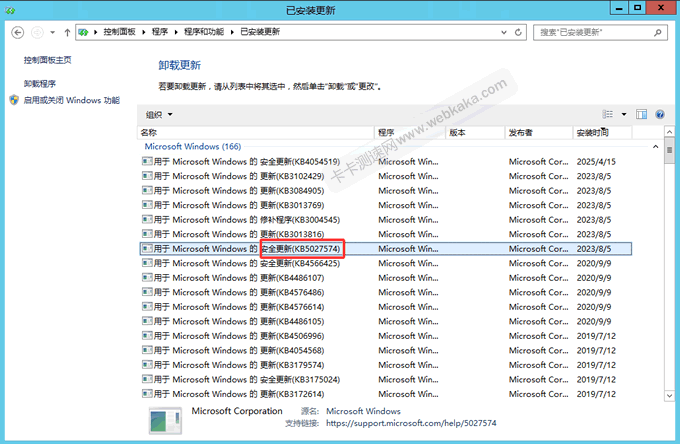Open the 组织 dropdown menu
The width and height of the screenshot is (680, 444).
tap(159, 115)
